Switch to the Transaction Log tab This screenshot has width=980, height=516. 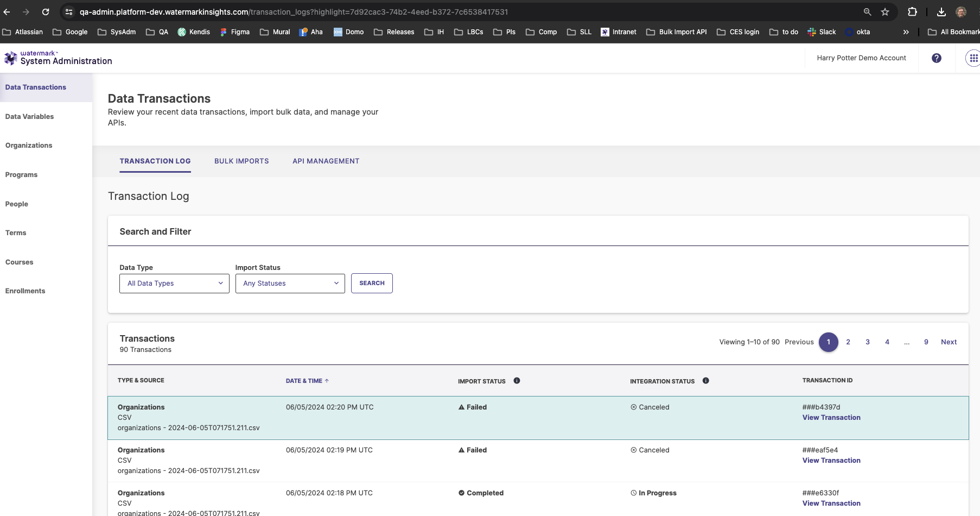(x=155, y=161)
